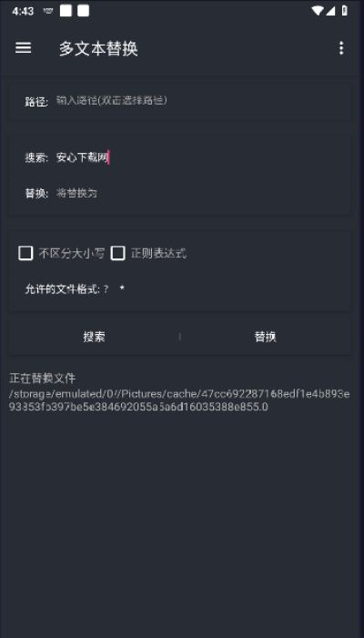Enable 正则表达式 checkbox

118,253
